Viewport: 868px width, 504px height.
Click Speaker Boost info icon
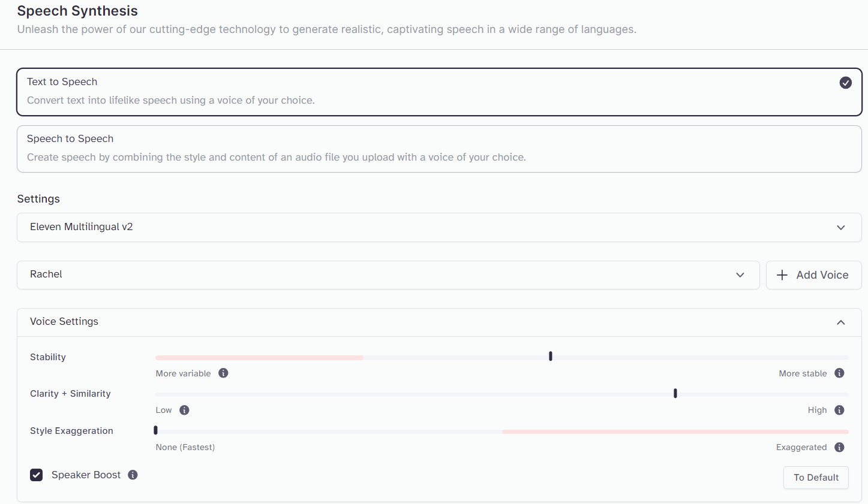point(133,475)
